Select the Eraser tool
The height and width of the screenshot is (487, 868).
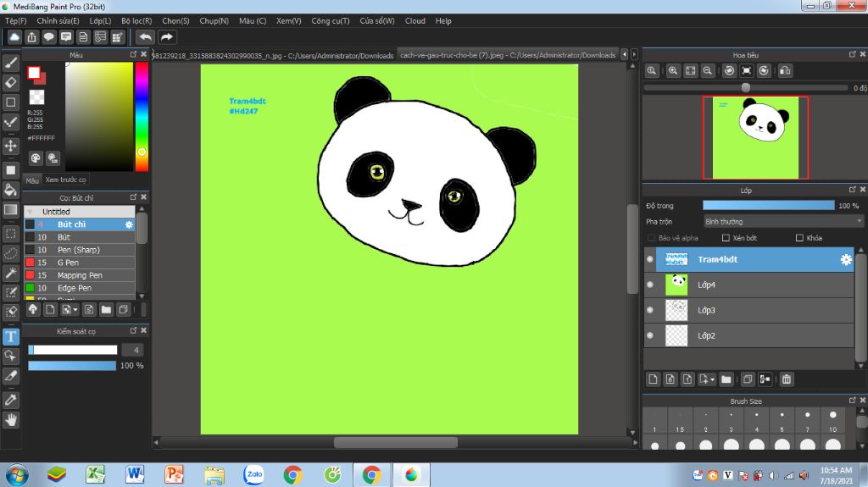tap(11, 82)
